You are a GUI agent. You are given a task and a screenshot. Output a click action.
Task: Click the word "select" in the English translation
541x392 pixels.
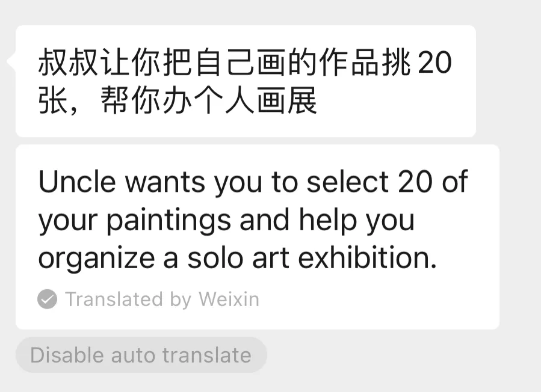pos(347,182)
